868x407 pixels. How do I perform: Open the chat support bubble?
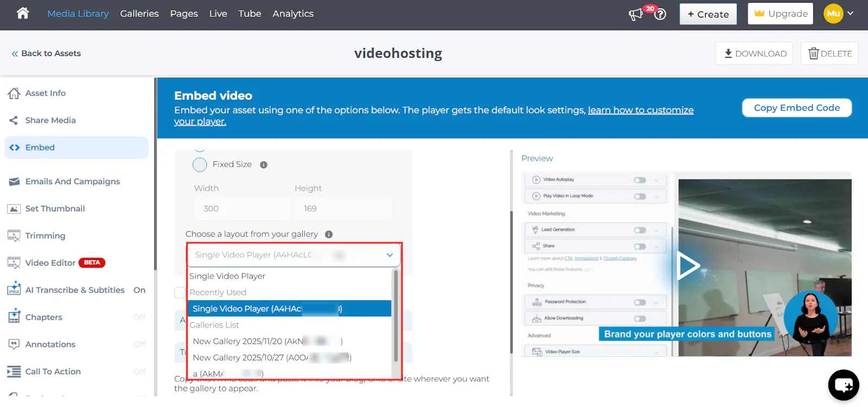click(x=844, y=385)
